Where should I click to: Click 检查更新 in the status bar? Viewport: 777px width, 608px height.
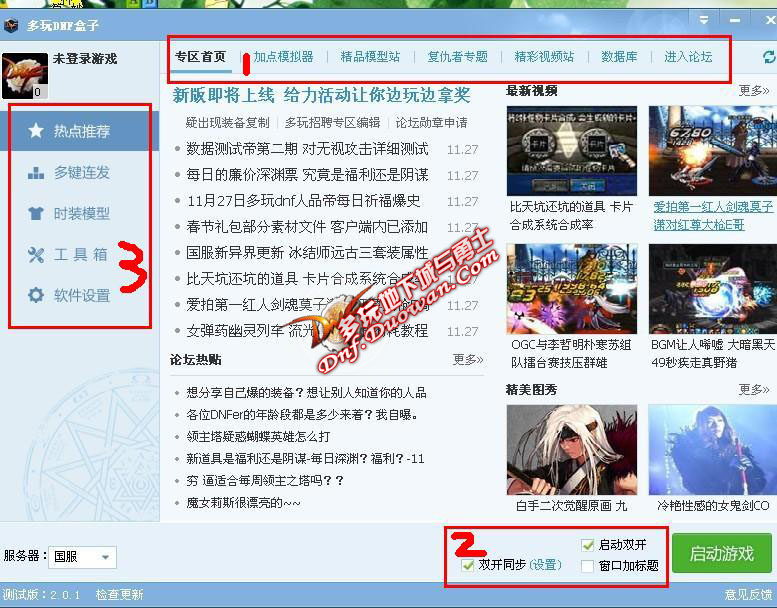pos(119,594)
